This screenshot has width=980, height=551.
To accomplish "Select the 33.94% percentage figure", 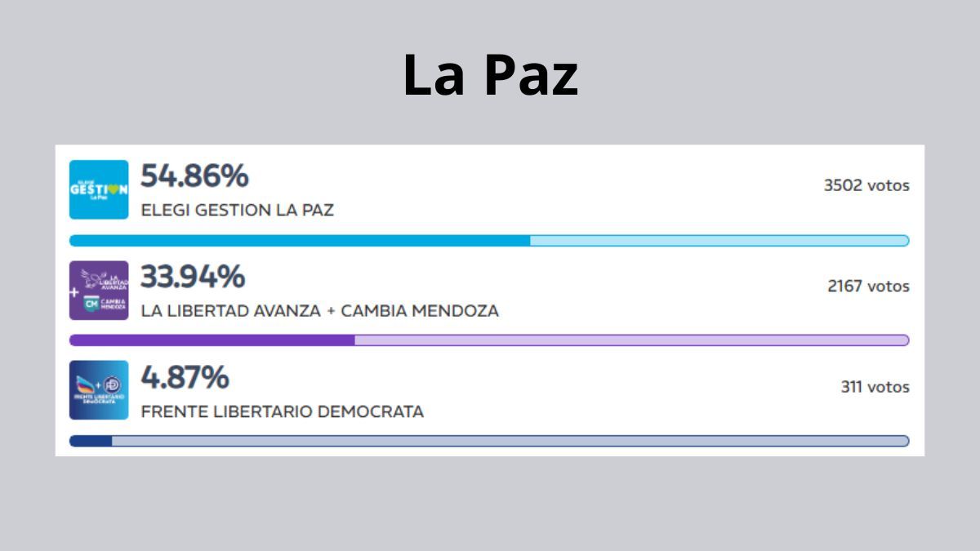I will (x=194, y=278).
